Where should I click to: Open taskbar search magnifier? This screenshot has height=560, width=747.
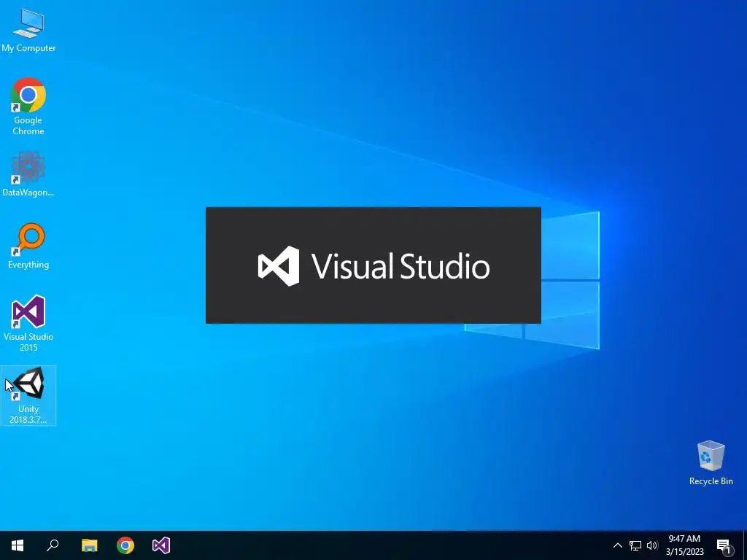[x=53, y=545]
